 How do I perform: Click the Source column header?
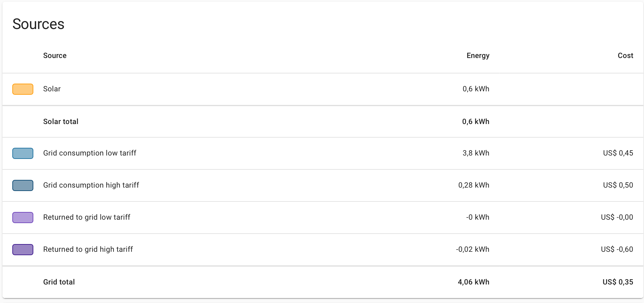(55, 56)
